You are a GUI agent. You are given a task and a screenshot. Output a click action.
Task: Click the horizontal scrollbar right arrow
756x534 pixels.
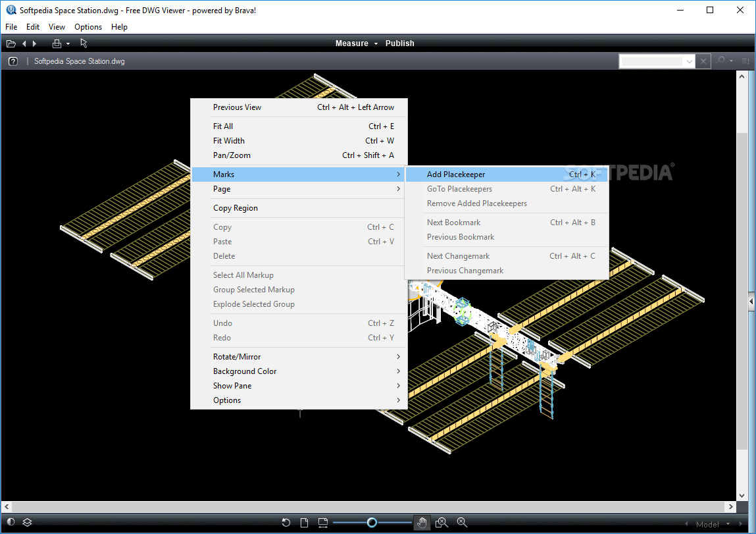(x=731, y=506)
